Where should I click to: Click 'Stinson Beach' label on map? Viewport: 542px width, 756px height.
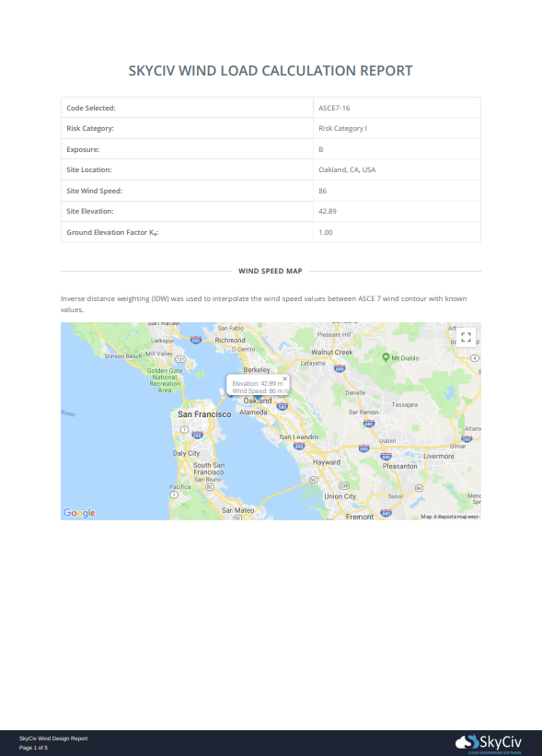(x=123, y=356)
